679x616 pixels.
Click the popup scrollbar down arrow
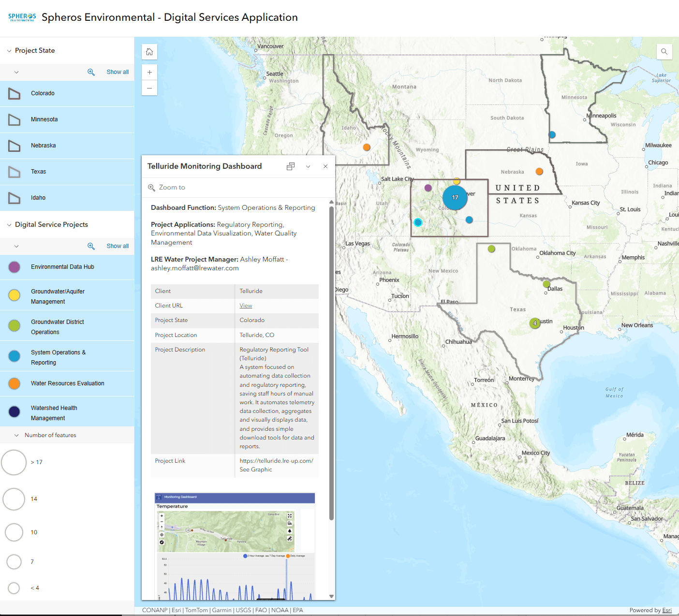click(331, 596)
